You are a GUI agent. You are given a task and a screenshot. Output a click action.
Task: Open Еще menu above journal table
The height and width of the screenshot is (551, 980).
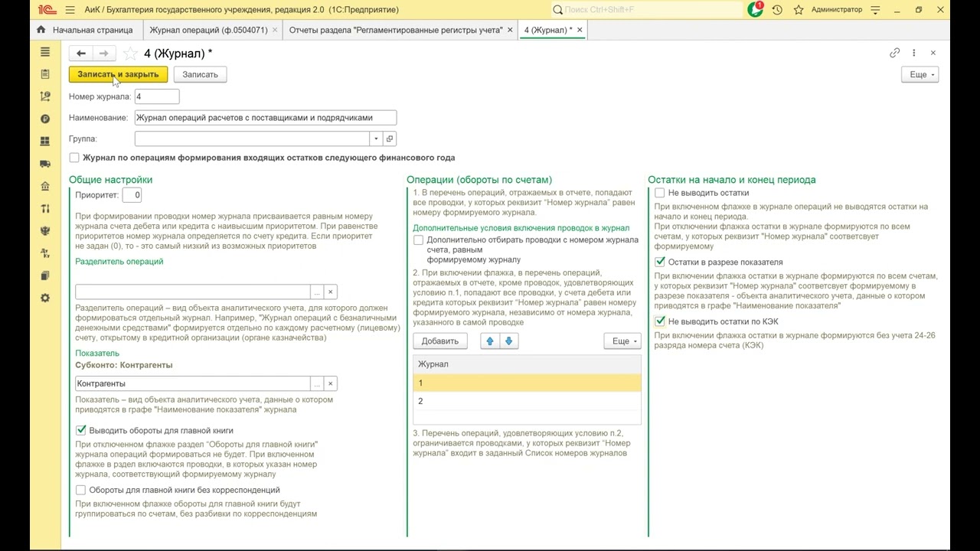coord(622,341)
